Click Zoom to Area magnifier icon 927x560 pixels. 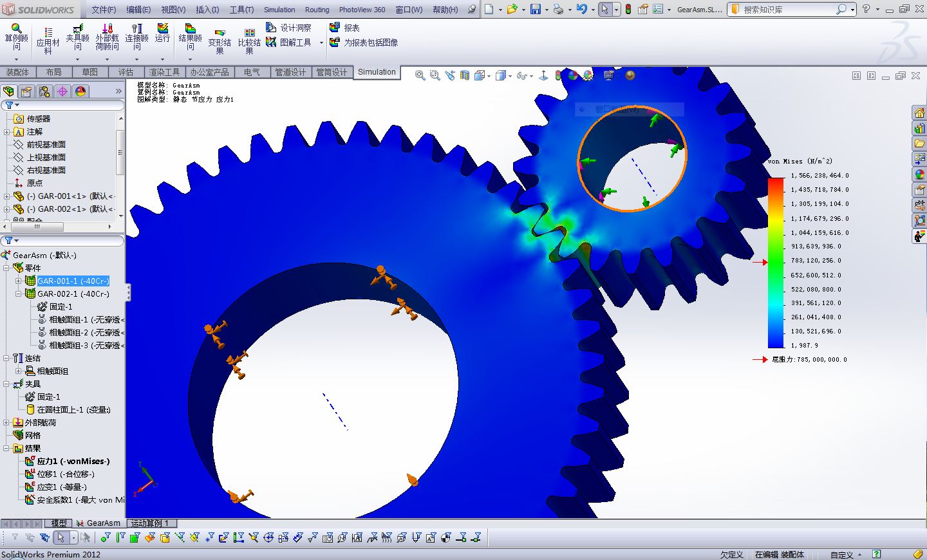pos(435,75)
